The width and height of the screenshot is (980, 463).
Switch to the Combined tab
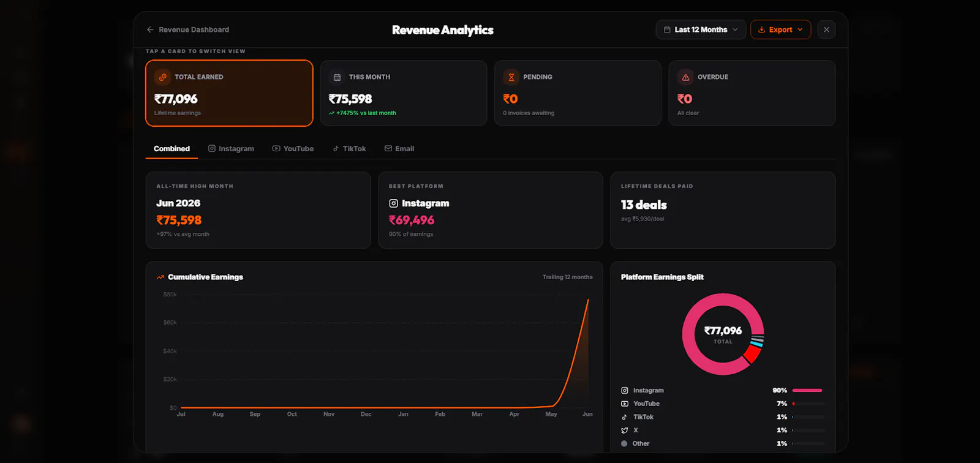171,149
